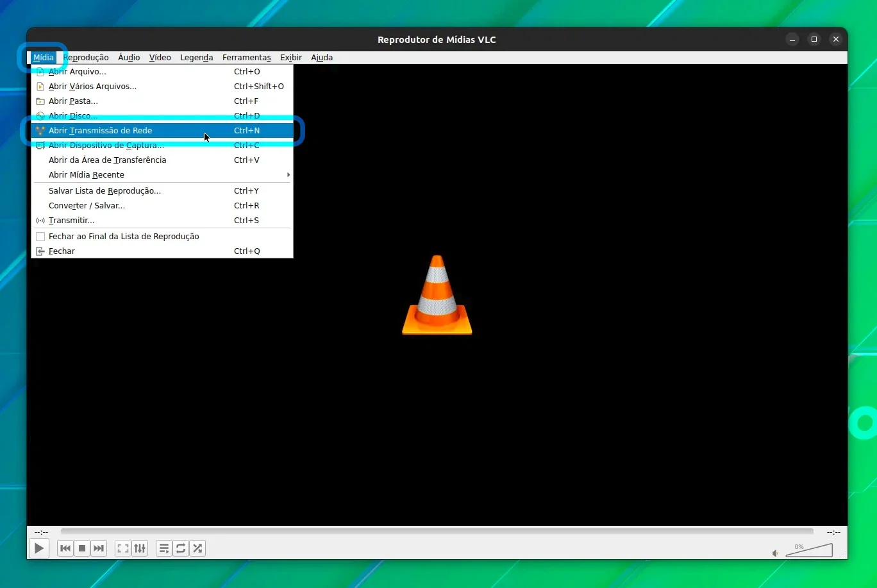Toggle fullscreen video icon
This screenshot has width=877, height=588.
123,548
